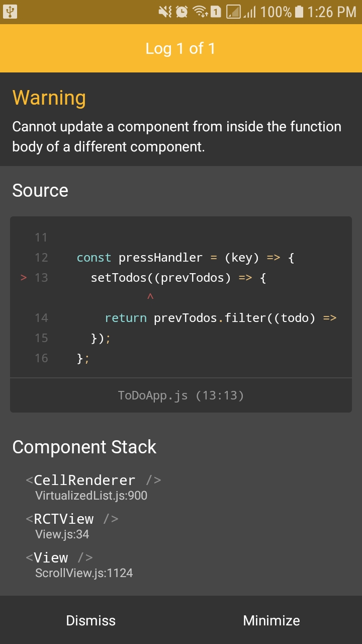Viewport: 362px width, 644px height.
Task: Open ToDoApp.js at line 13:13
Action: tap(181, 395)
